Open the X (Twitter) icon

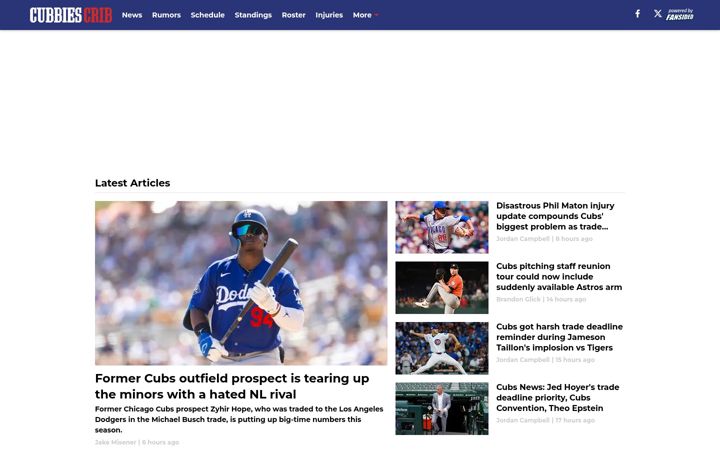[x=658, y=14]
